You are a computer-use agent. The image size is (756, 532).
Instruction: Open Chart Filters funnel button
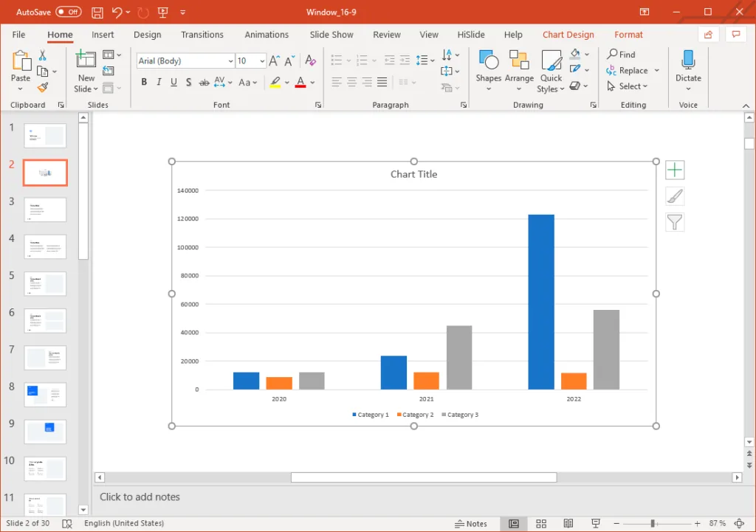(x=675, y=222)
